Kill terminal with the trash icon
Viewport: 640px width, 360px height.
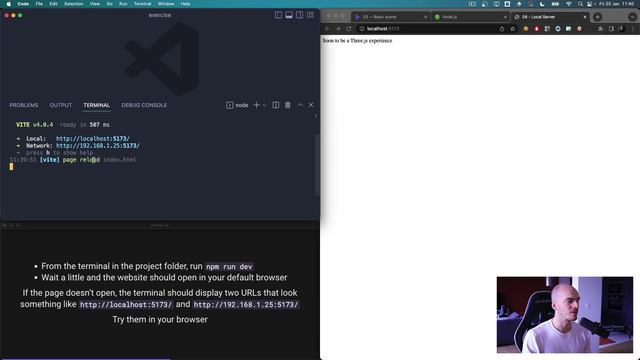click(288, 105)
